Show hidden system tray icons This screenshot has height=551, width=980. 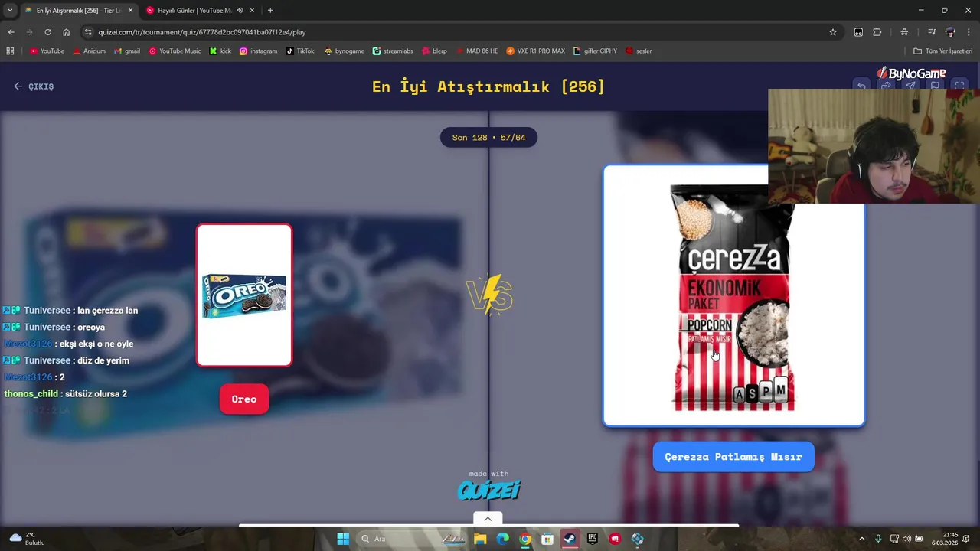(861, 539)
